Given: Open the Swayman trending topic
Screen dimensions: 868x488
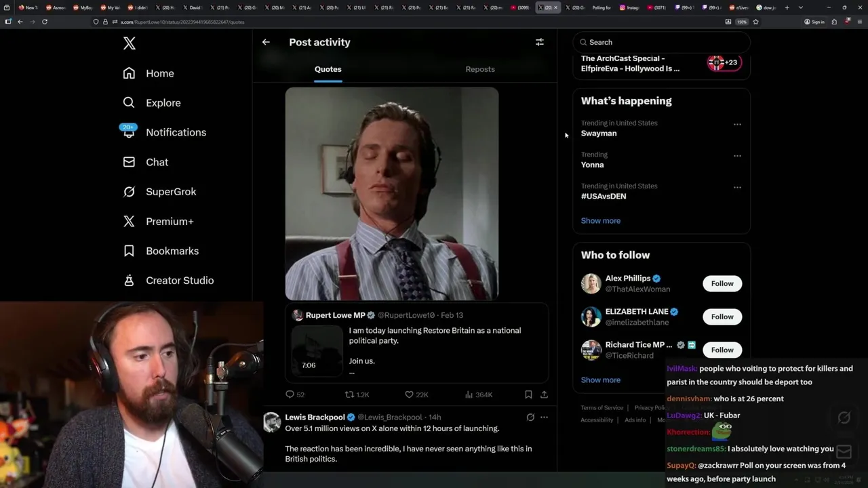Looking at the screenshot, I should click(x=599, y=134).
